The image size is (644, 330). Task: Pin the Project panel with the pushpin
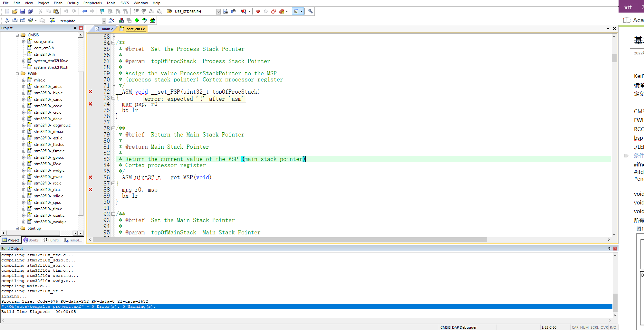(75, 28)
